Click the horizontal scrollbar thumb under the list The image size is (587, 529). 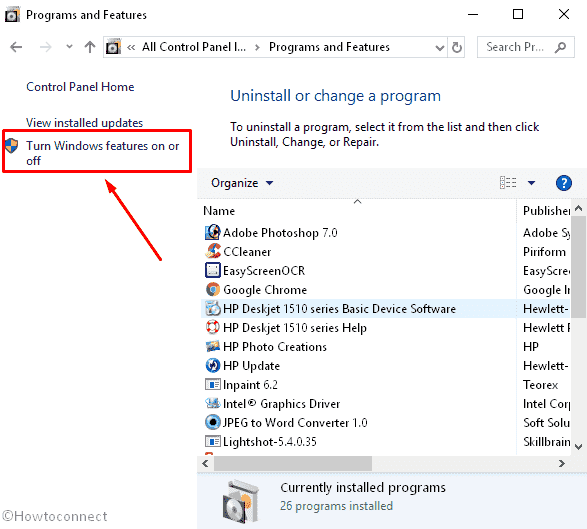pyautogui.click(x=293, y=463)
